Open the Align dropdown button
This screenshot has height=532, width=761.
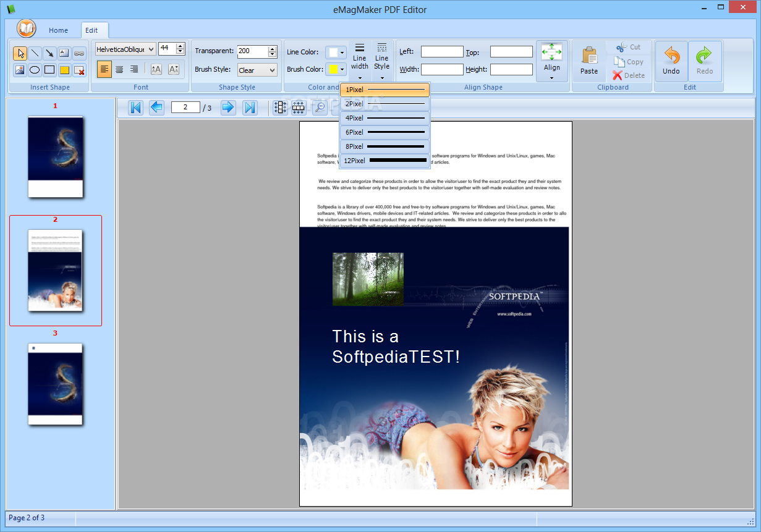tap(552, 62)
